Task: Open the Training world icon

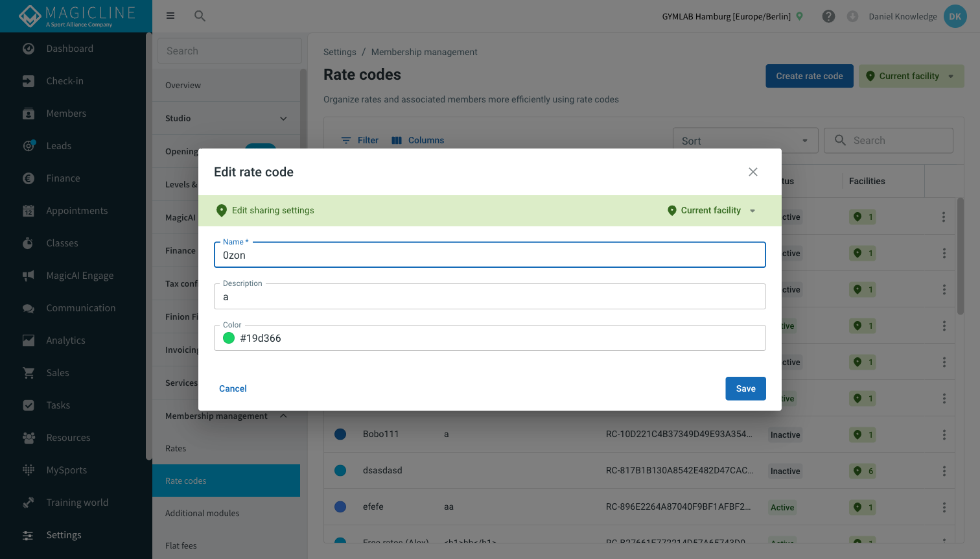Action: click(29, 503)
